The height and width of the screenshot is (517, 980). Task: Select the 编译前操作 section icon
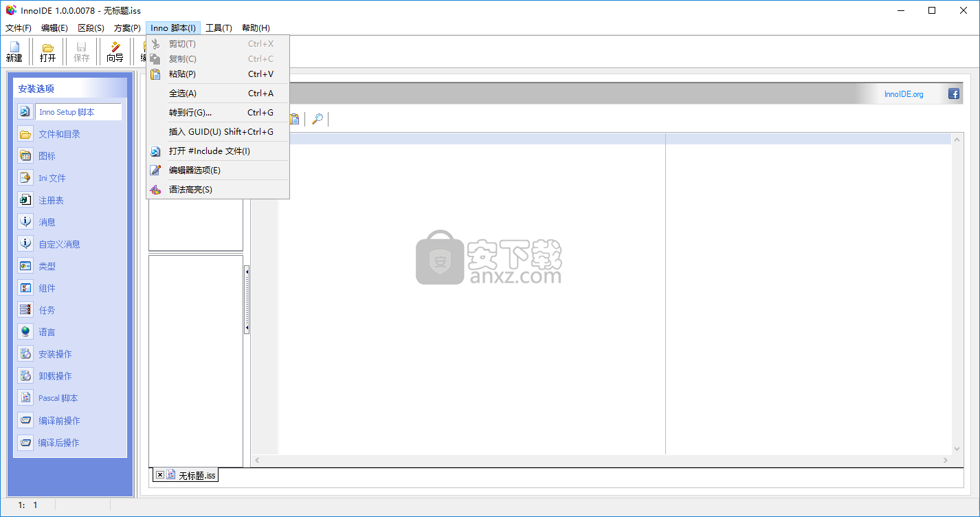[25, 420]
